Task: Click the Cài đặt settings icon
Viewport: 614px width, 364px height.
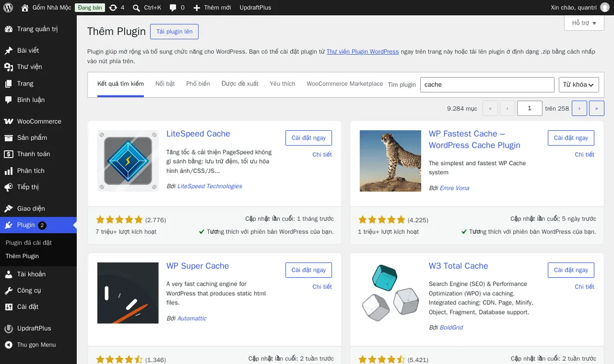Action: tap(9, 307)
